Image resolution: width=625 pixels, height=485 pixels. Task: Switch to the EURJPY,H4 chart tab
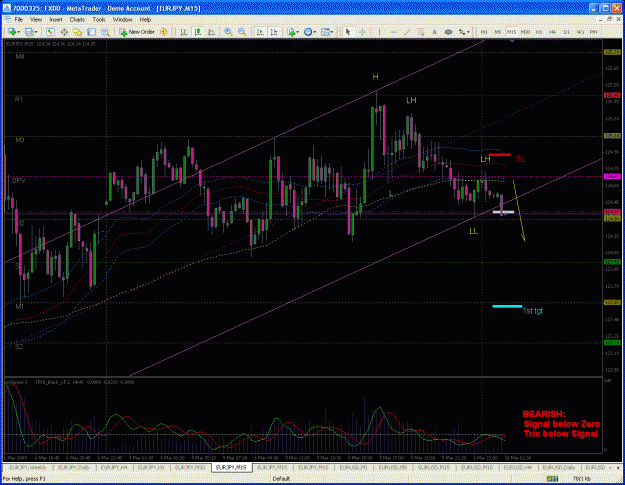click(114, 467)
